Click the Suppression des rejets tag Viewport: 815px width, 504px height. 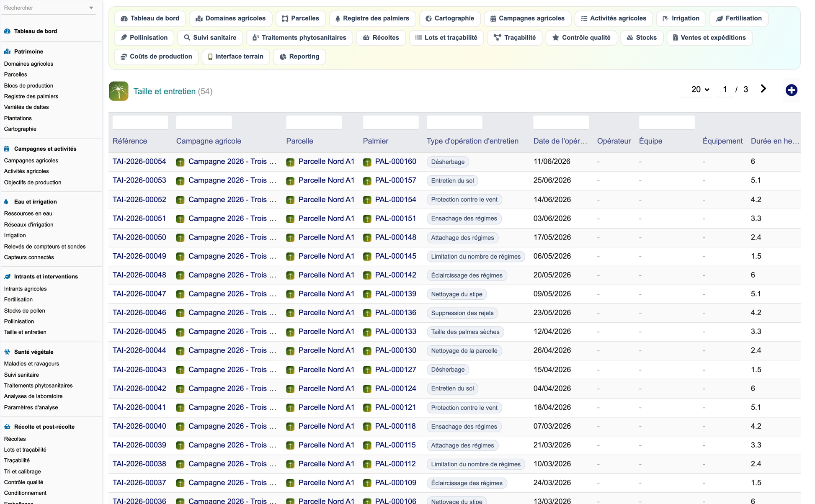[x=462, y=313]
